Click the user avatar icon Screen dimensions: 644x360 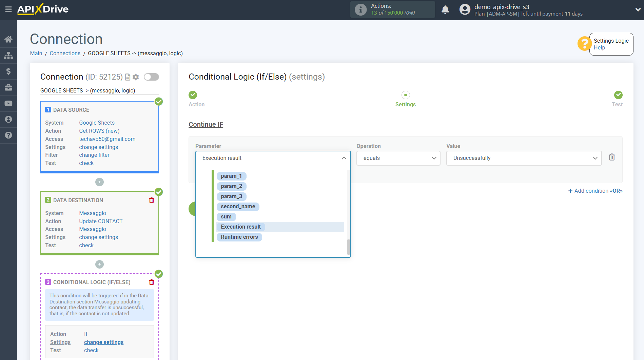[x=465, y=9]
